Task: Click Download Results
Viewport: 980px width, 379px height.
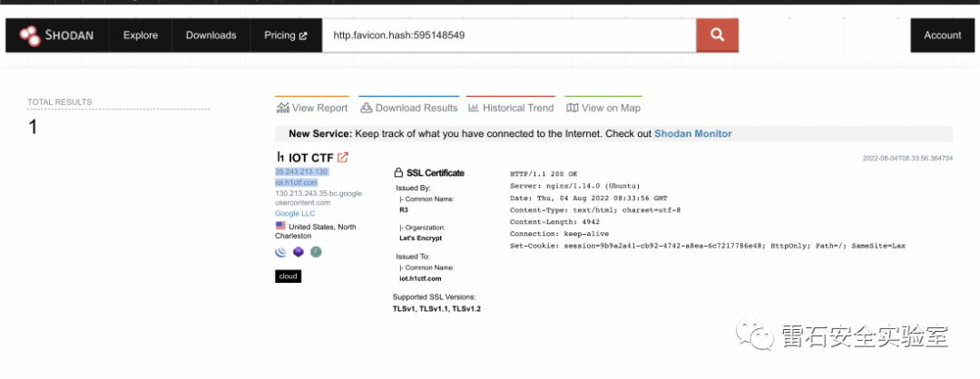Action: pos(408,108)
